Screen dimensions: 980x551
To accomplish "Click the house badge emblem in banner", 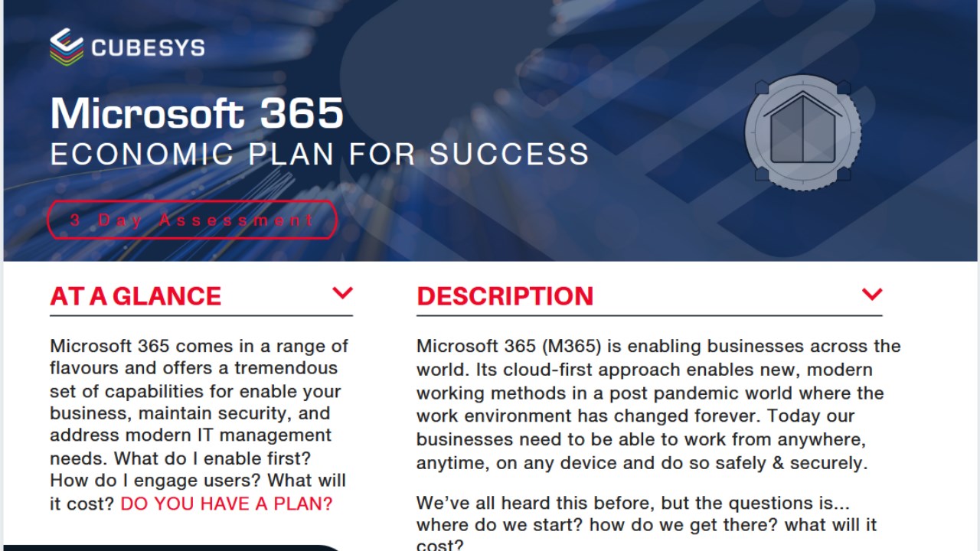I will pos(802,131).
